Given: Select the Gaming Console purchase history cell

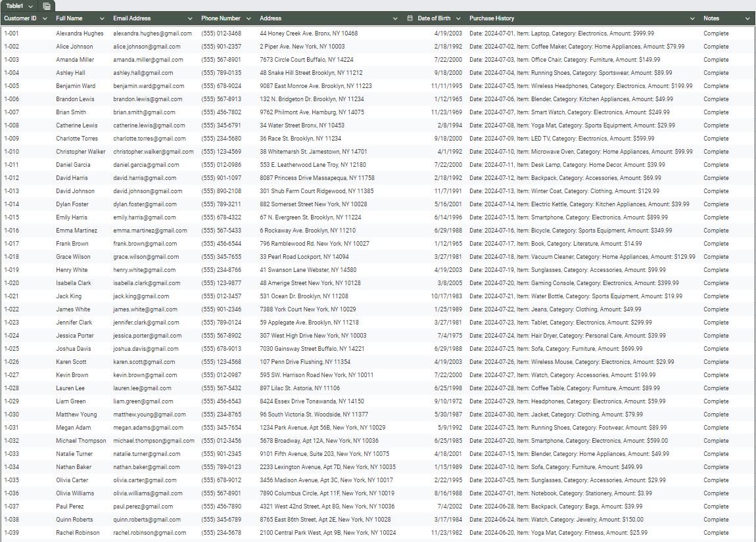Looking at the screenshot, I should pyautogui.click(x=574, y=282).
